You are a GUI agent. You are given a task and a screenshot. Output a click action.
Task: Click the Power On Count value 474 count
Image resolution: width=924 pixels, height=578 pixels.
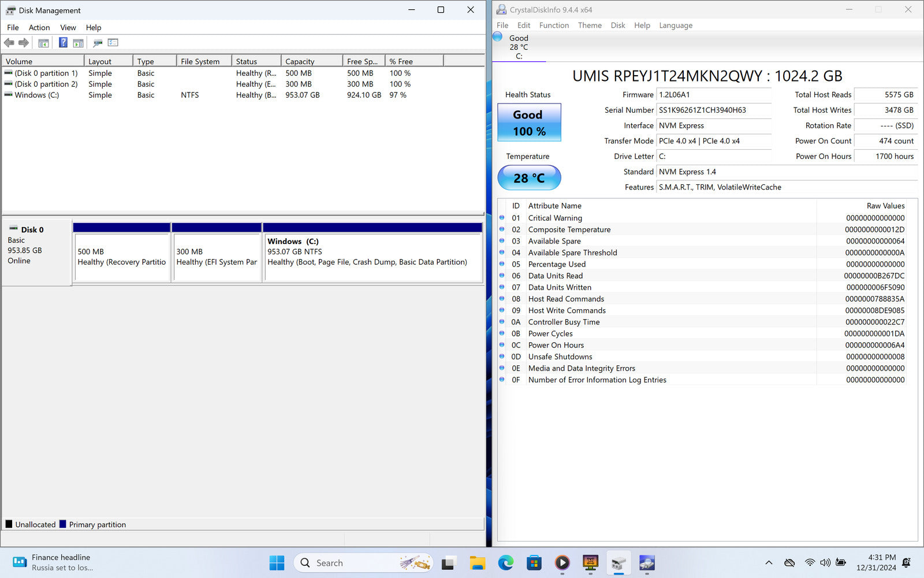click(x=885, y=141)
